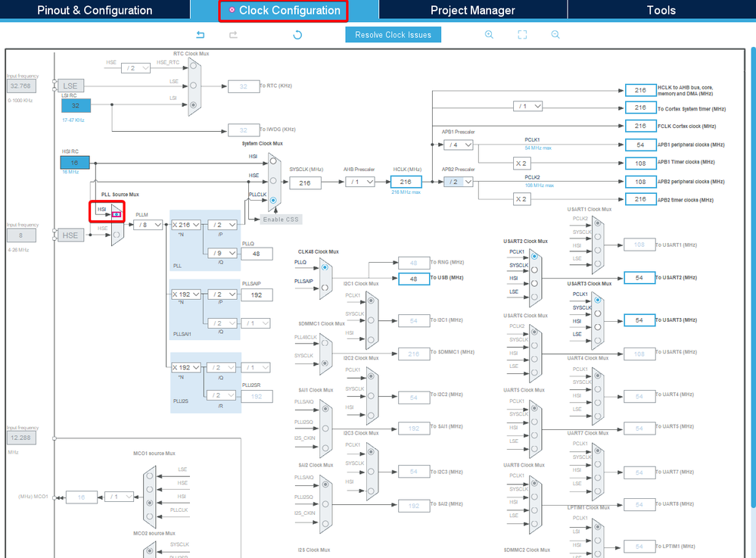Click the LSE oscillator block

pos(70,86)
